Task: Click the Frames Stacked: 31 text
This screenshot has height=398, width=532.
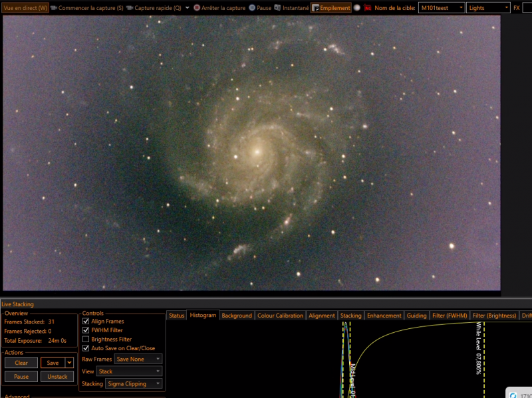Action: pos(29,322)
